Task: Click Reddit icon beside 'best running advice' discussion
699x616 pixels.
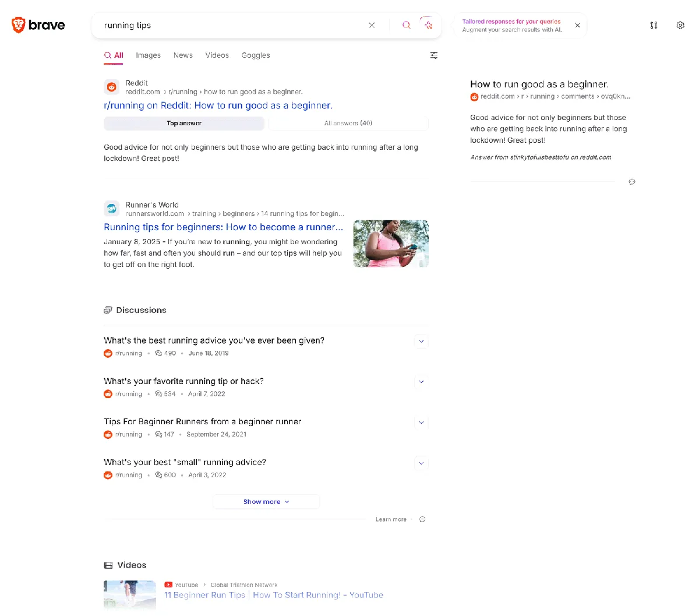Action: [108, 353]
